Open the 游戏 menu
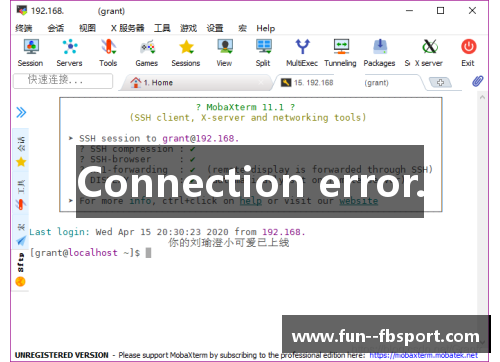Viewport: 500px width, 362px height. (x=188, y=28)
